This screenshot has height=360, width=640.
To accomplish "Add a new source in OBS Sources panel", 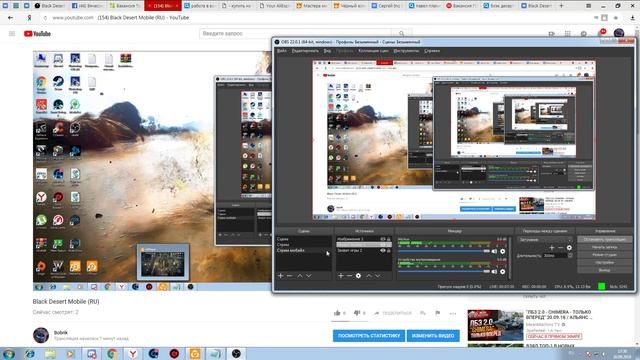I will (x=341, y=276).
